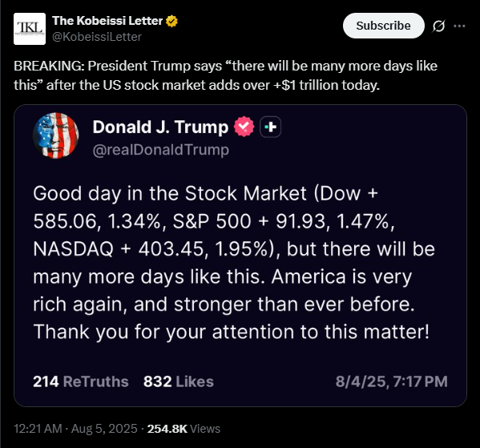This screenshot has width=480, height=448.
Task: Click the Grok explain post icon
Action: coord(438,26)
